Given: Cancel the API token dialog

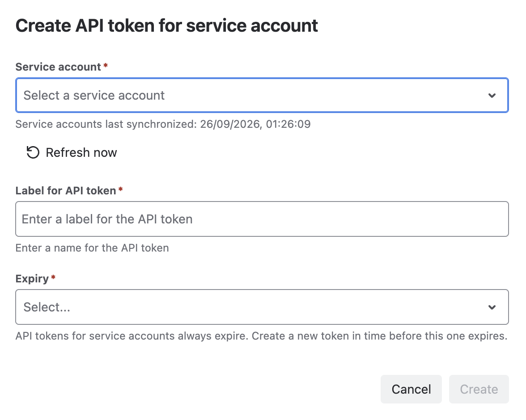Looking at the screenshot, I should click(411, 389).
